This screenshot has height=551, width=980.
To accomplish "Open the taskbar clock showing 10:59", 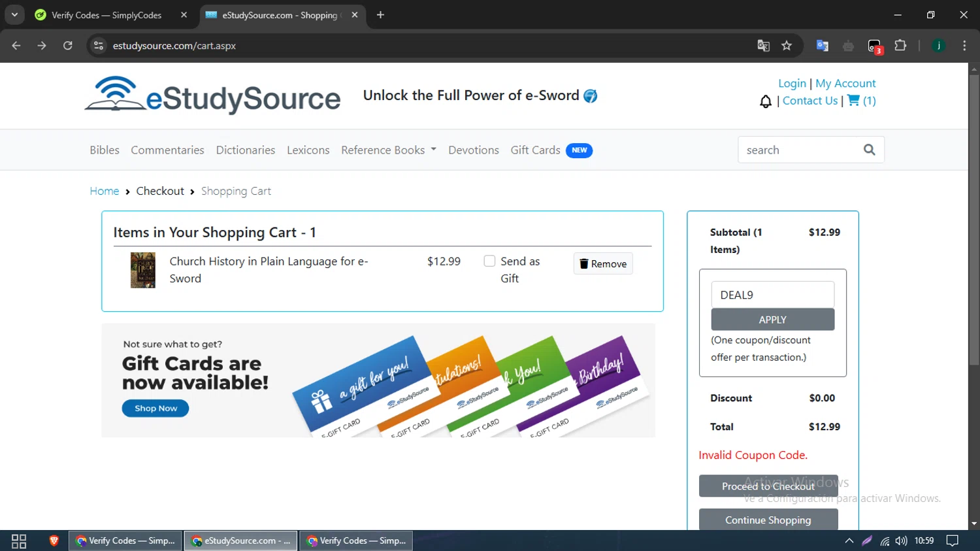I will click(x=924, y=541).
